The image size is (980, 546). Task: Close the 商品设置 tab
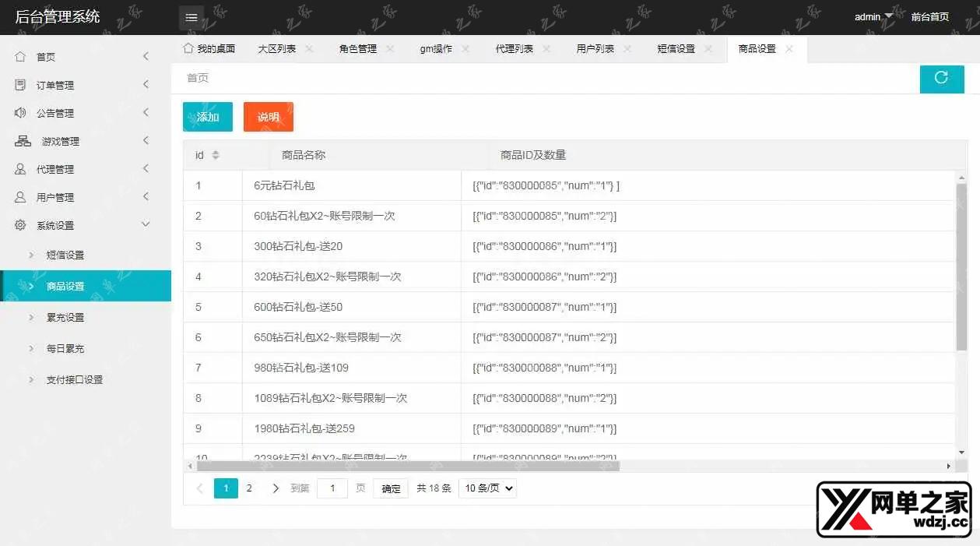pos(789,48)
